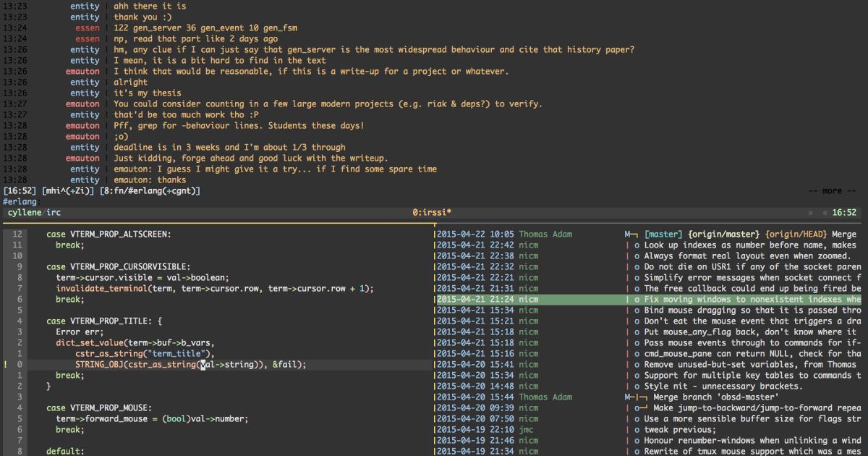Click line 'dict_set_value(term->buf->b_vars,'
Screen dimensions: 868x456
coord(135,343)
